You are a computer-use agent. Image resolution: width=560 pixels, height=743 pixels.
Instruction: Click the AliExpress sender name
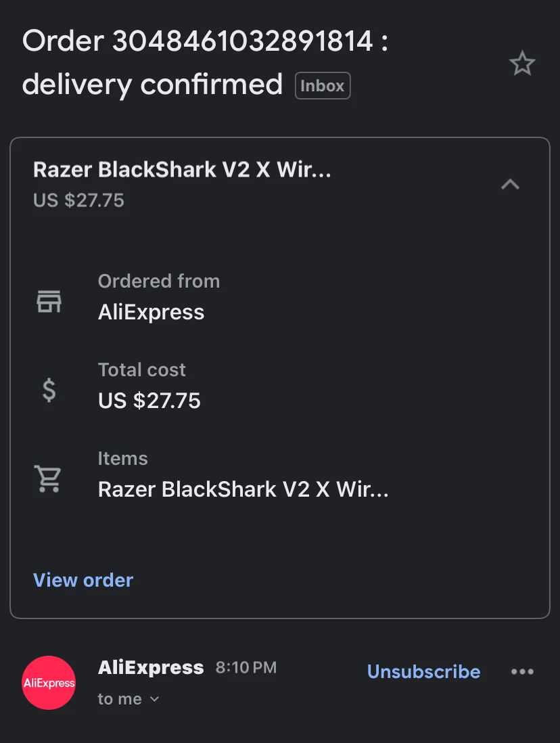pos(151,668)
